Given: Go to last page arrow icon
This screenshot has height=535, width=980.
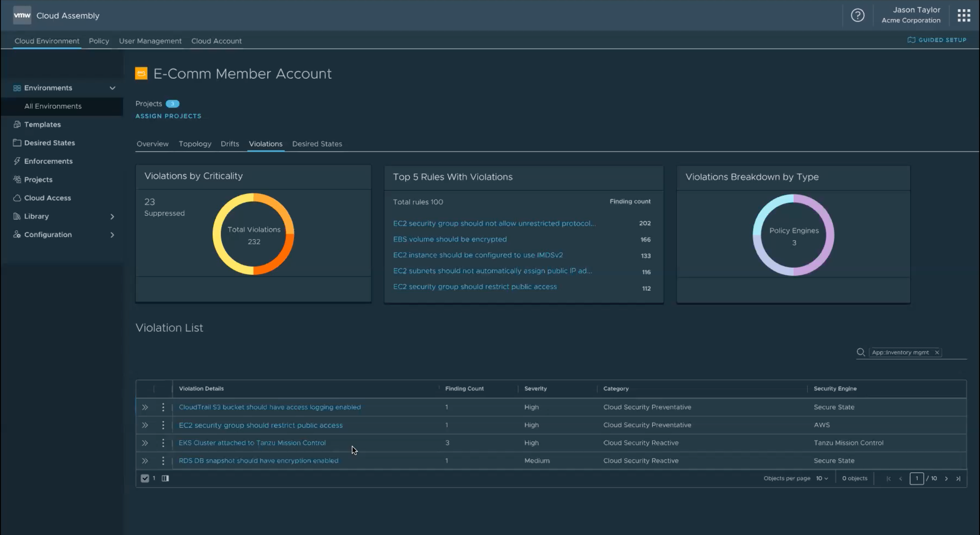Looking at the screenshot, I should (x=958, y=479).
